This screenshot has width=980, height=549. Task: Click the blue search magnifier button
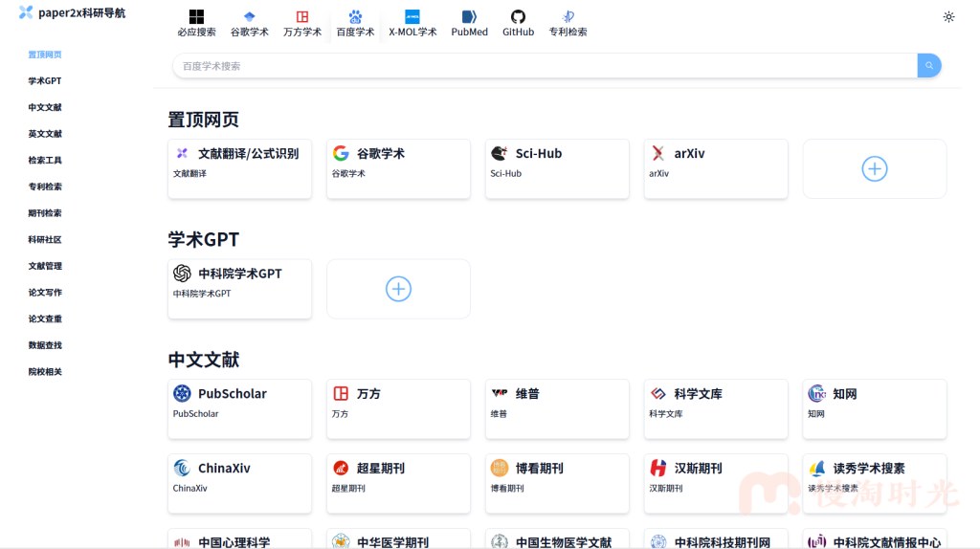[x=929, y=66]
